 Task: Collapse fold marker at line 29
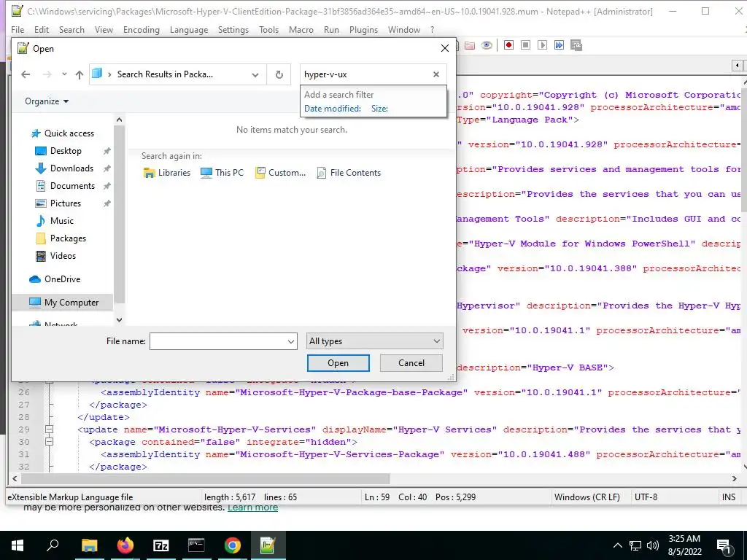coord(49,429)
